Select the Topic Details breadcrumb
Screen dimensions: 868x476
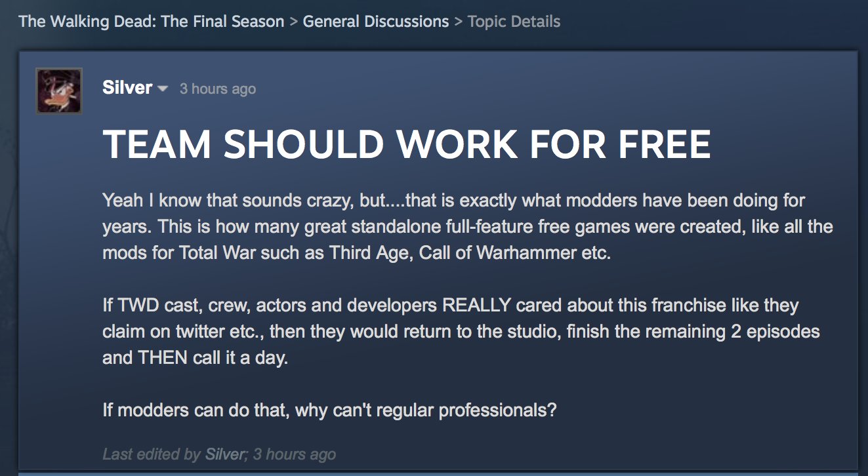pos(514,21)
